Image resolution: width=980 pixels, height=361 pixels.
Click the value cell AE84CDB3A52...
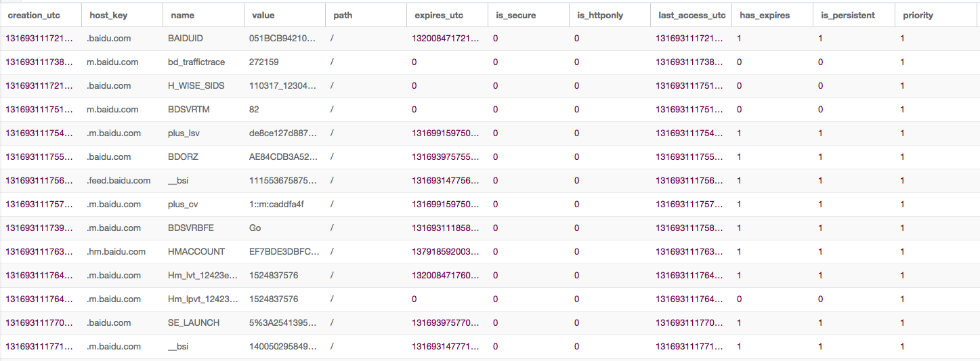point(284,157)
